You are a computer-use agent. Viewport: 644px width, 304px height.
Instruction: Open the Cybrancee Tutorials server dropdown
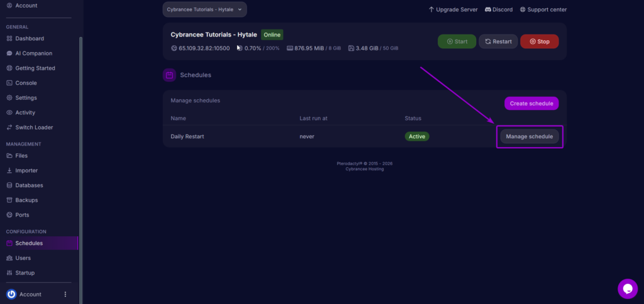(204, 9)
